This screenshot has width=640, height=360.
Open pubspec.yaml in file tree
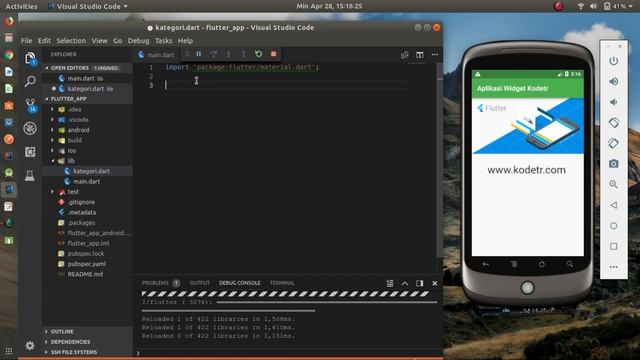coord(88,264)
